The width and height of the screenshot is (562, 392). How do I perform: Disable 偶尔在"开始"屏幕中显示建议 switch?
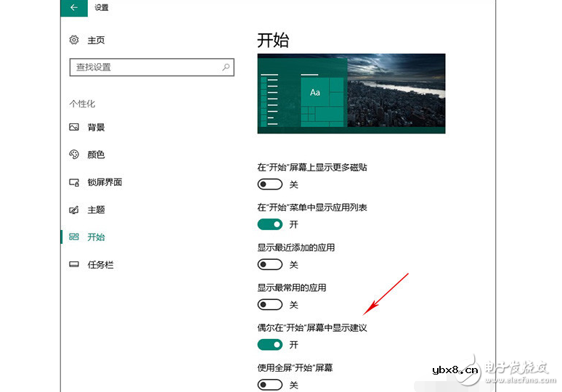click(x=270, y=345)
